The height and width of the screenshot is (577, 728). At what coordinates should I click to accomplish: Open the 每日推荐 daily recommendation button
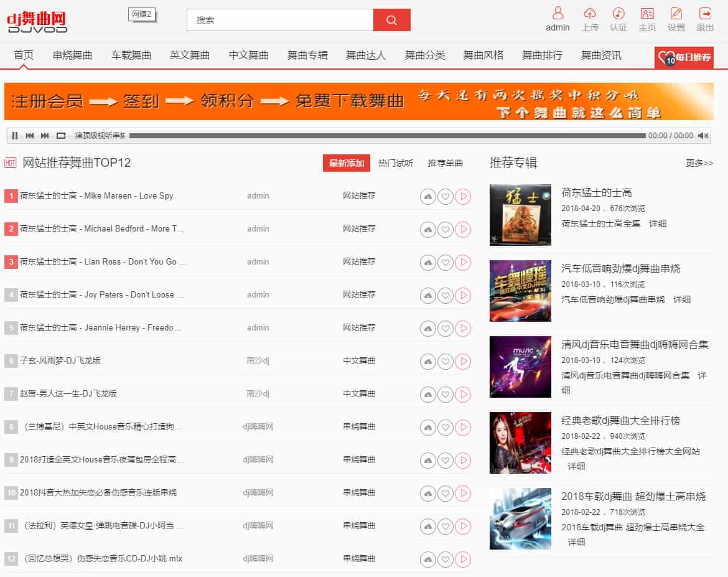pos(684,58)
